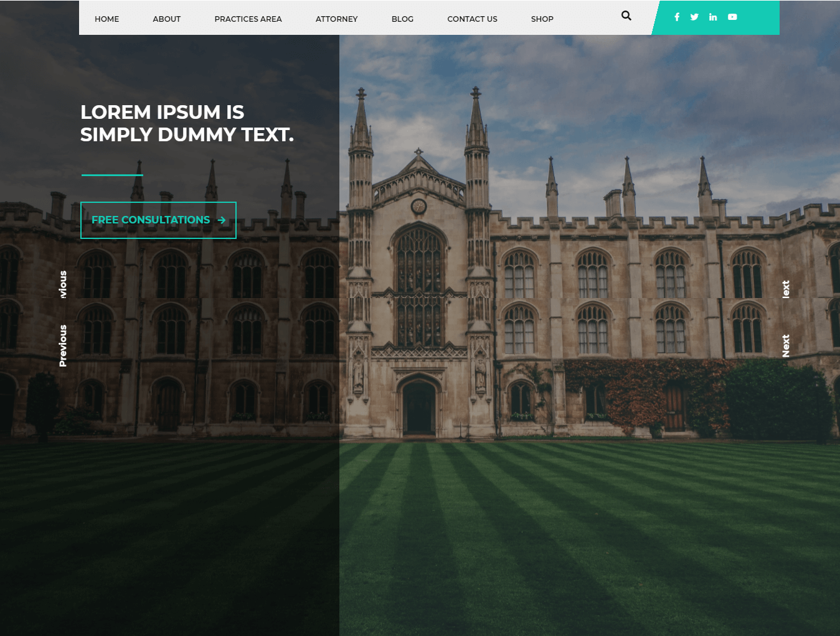Click the fully visible Next slide label
840x636 pixels.
coord(786,346)
